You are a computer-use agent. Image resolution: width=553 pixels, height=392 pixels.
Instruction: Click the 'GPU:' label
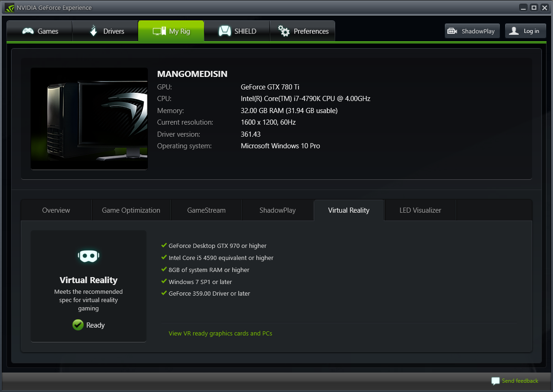(x=165, y=87)
